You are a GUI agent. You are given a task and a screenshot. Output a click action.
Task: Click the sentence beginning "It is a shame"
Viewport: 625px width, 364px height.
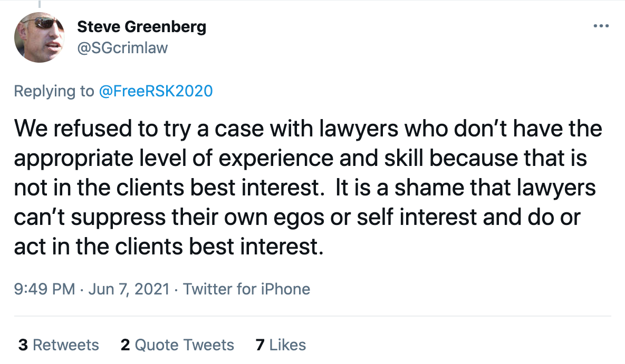(464, 188)
